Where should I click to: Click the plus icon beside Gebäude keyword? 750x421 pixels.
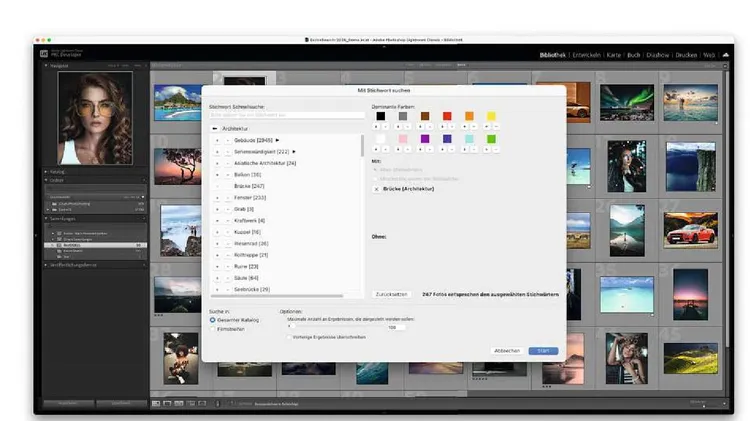coord(216,140)
